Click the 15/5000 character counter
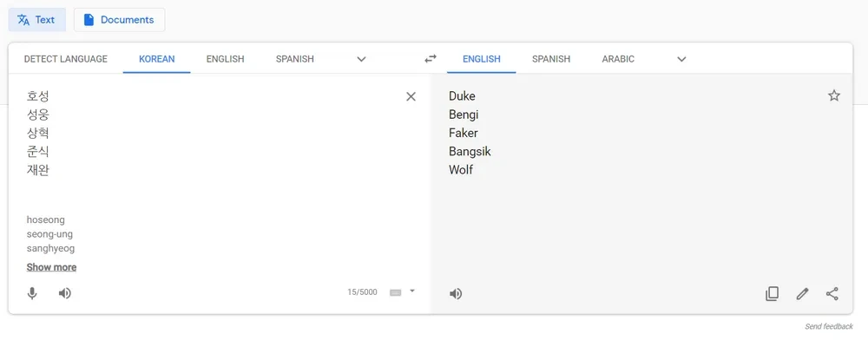Viewport: 868px width, 347px height. point(362,292)
